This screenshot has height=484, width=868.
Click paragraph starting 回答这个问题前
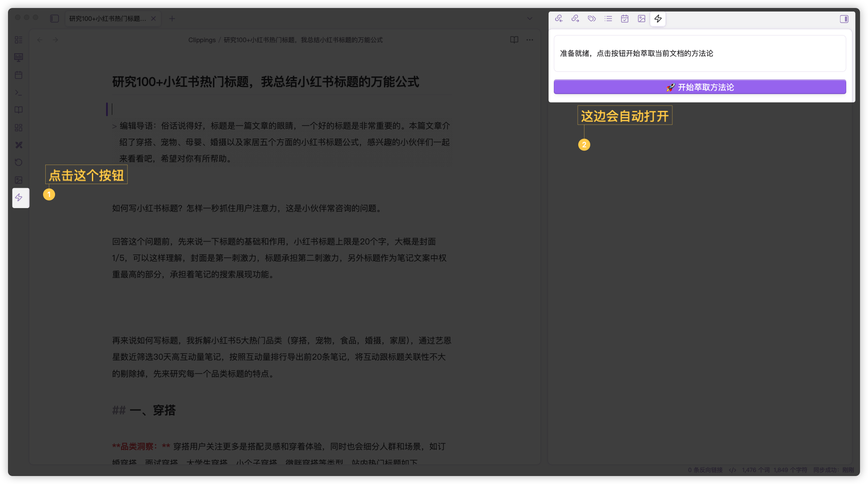tap(280, 258)
